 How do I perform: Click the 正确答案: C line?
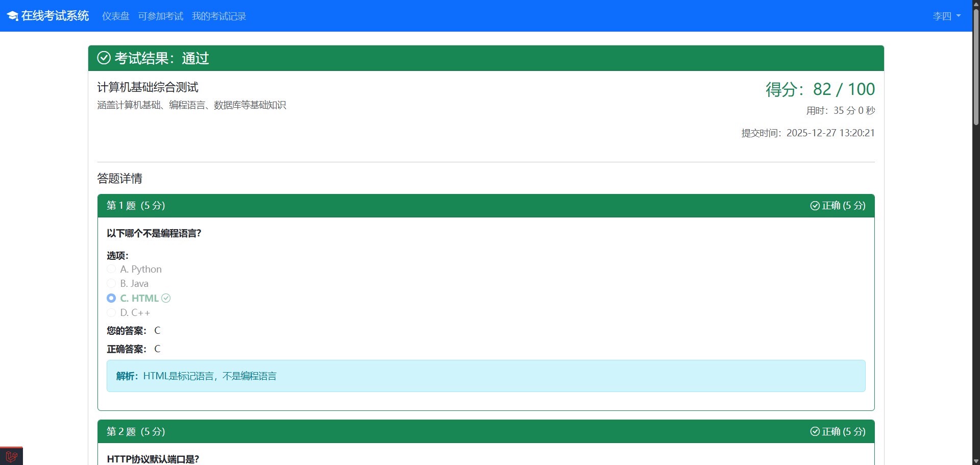(x=134, y=349)
